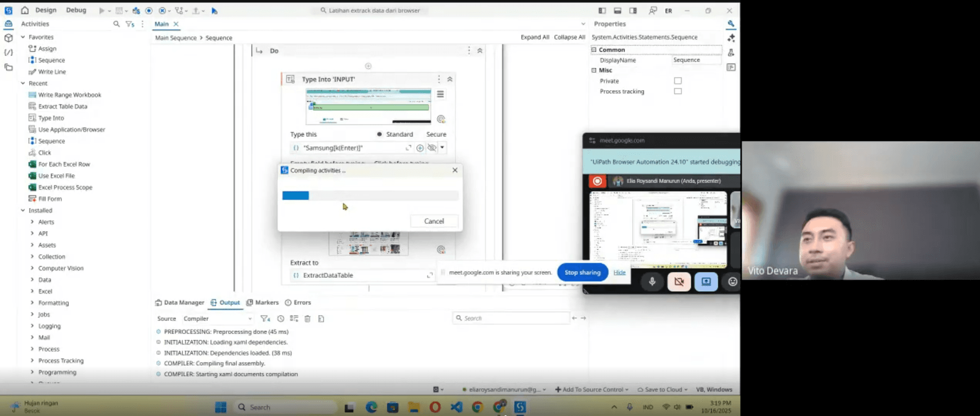Open the Debug ribbon tab
The width and height of the screenshot is (980, 416).
click(76, 10)
